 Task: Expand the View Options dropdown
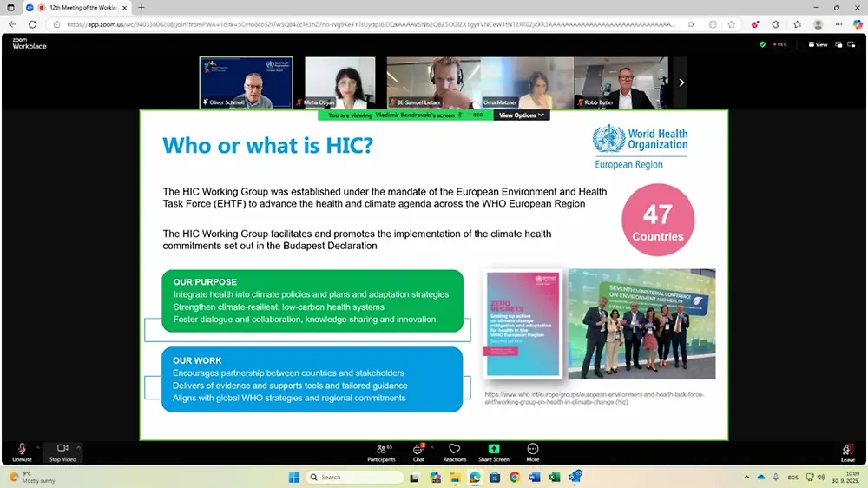[x=522, y=115]
